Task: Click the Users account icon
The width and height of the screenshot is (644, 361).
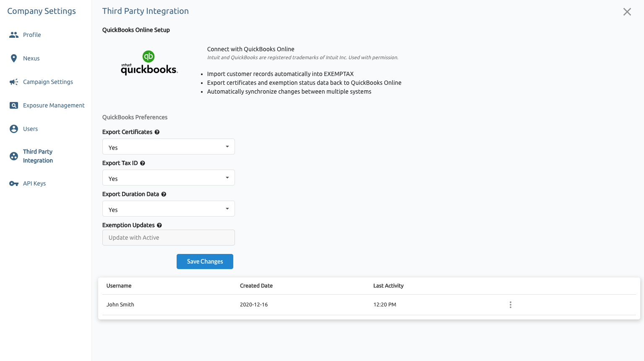Action: [14, 129]
